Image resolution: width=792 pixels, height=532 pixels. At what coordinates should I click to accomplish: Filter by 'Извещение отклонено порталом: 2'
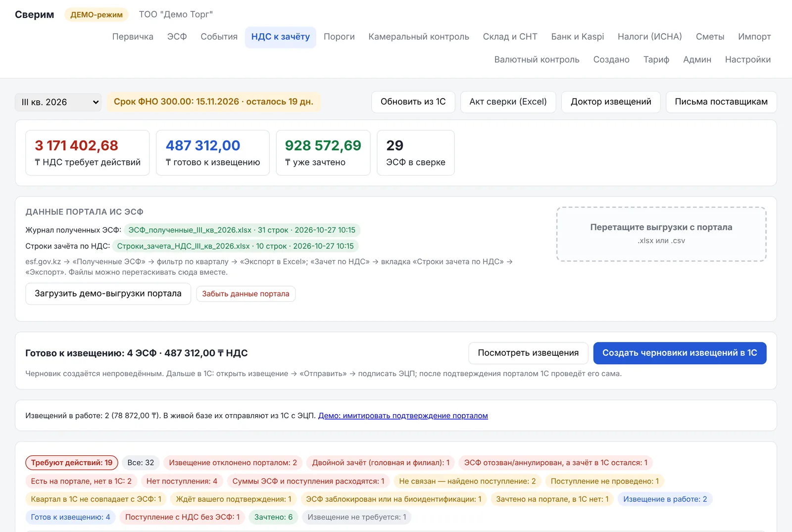coord(233,463)
